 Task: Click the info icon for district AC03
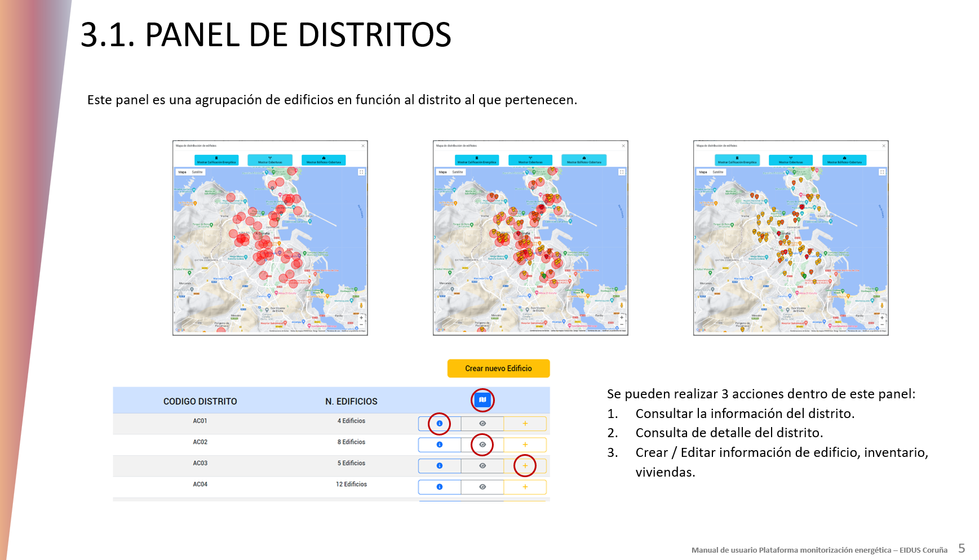pyautogui.click(x=440, y=466)
